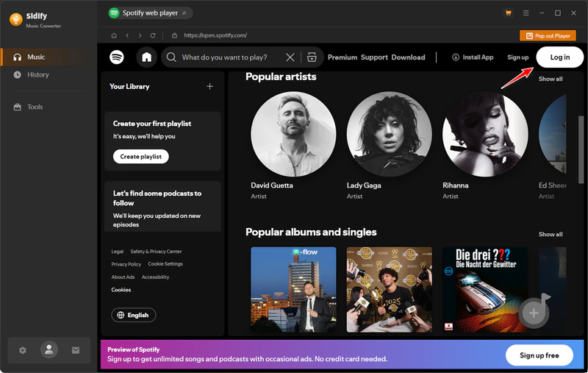The width and height of the screenshot is (588, 373).
Task: Open Accessibility link
Action: point(155,277)
